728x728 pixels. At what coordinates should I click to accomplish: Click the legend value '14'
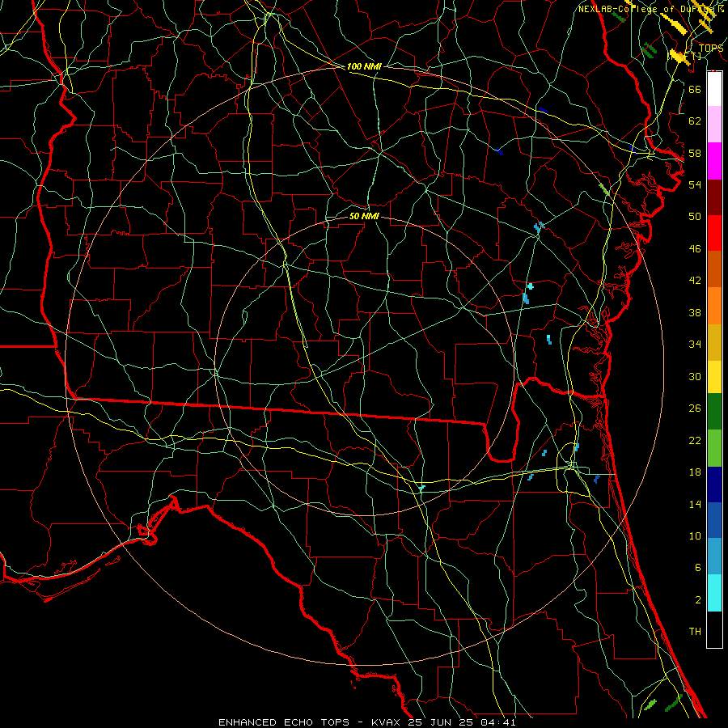click(x=695, y=504)
